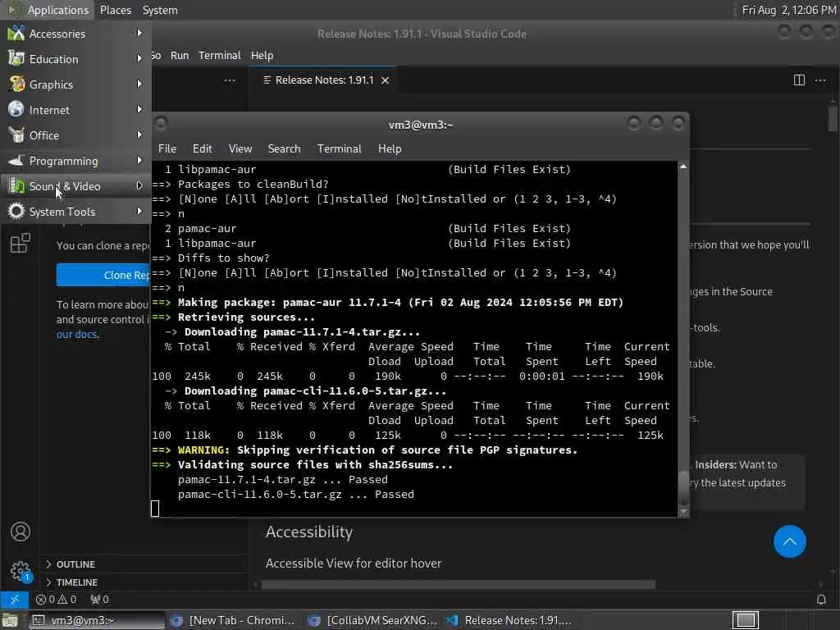The width and height of the screenshot is (840, 630).
Task: Open the Graphics category icon
Action: tap(16, 84)
